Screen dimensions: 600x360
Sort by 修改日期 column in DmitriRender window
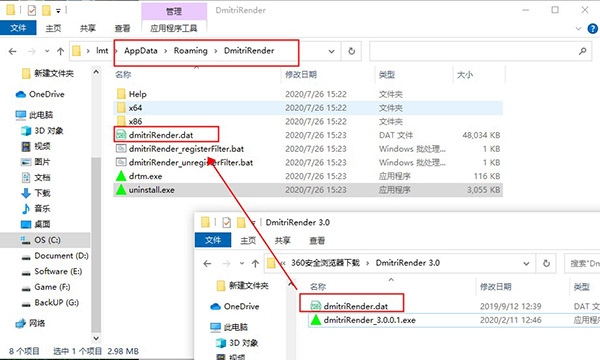point(301,75)
